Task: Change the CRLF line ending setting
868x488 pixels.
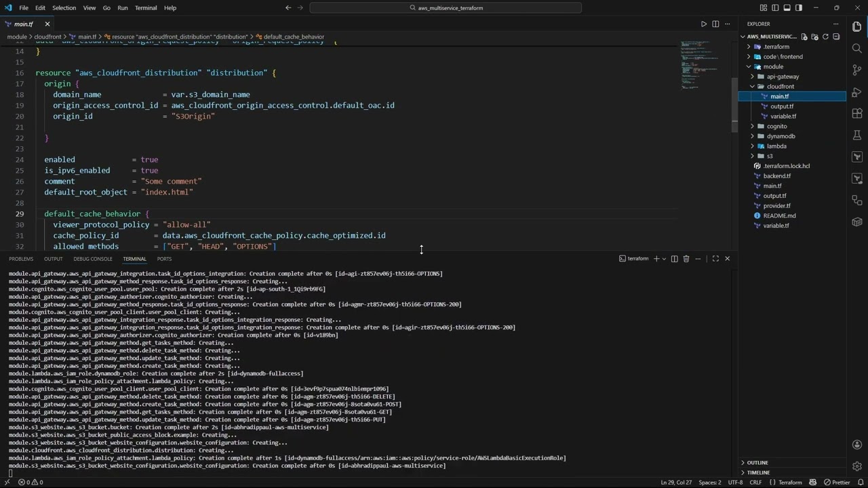Action: pyautogui.click(x=755, y=482)
